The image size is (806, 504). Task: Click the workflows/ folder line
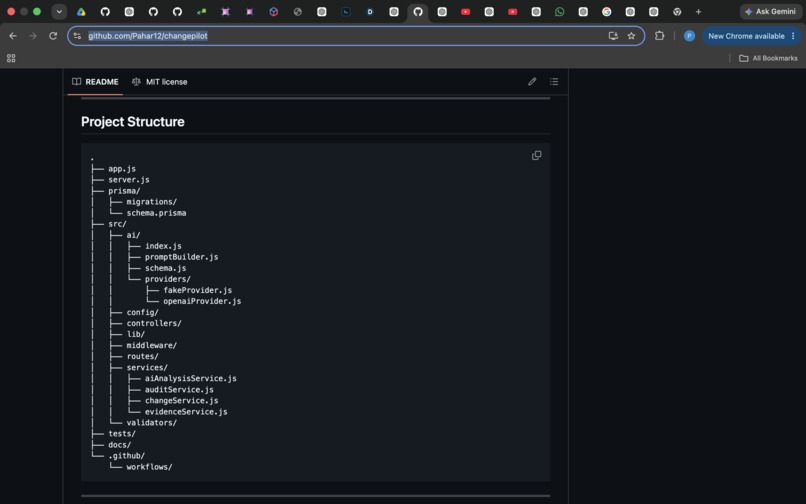pos(149,467)
